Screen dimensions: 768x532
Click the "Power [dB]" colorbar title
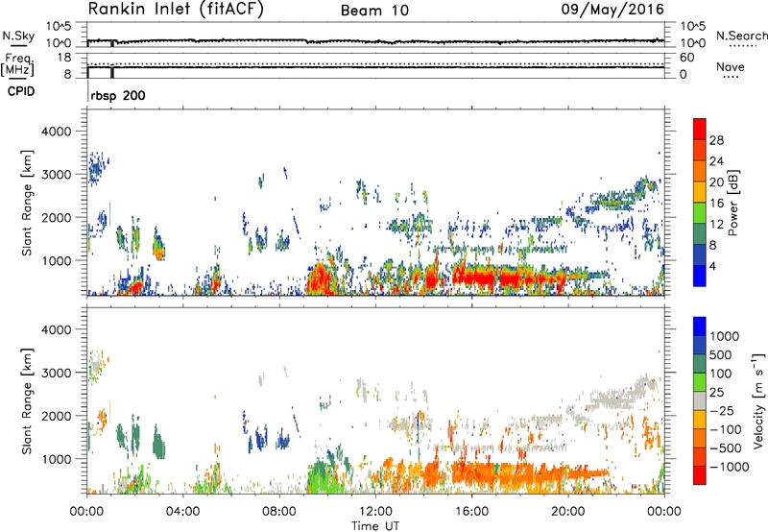(x=732, y=203)
